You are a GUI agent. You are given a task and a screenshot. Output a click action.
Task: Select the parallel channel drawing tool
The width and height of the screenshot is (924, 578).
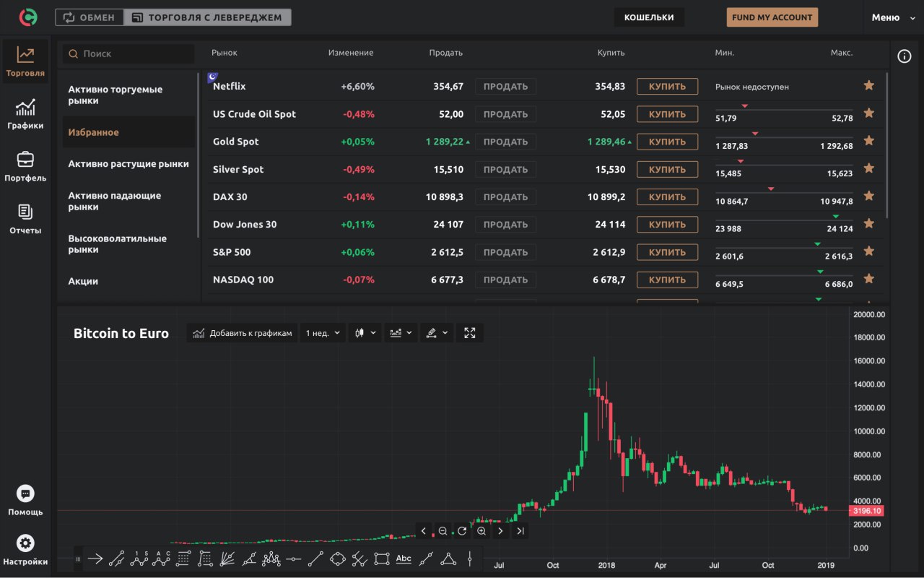(x=116, y=558)
